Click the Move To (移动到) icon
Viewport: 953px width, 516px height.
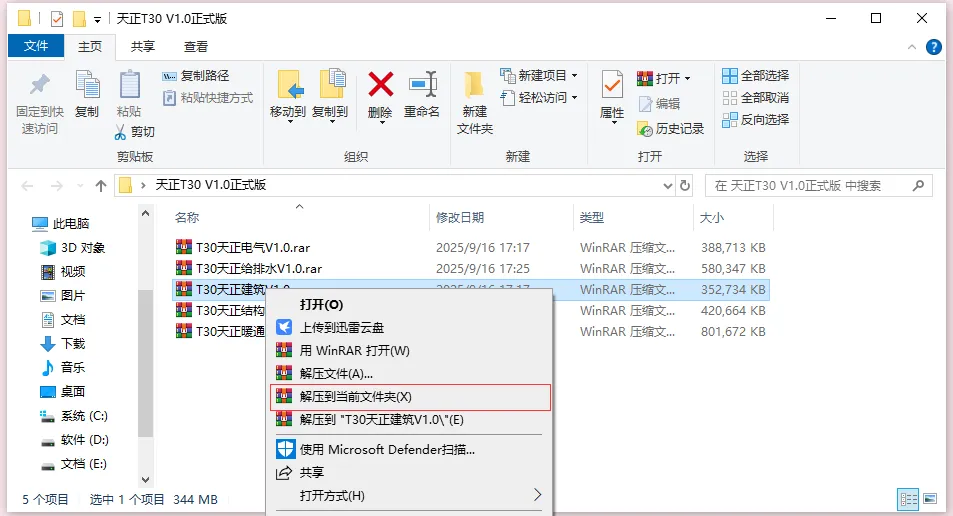pyautogui.click(x=290, y=84)
